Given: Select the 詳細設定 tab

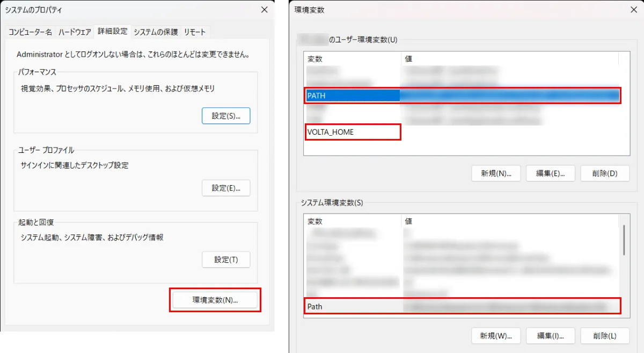Looking at the screenshot, I should point(112,31).
